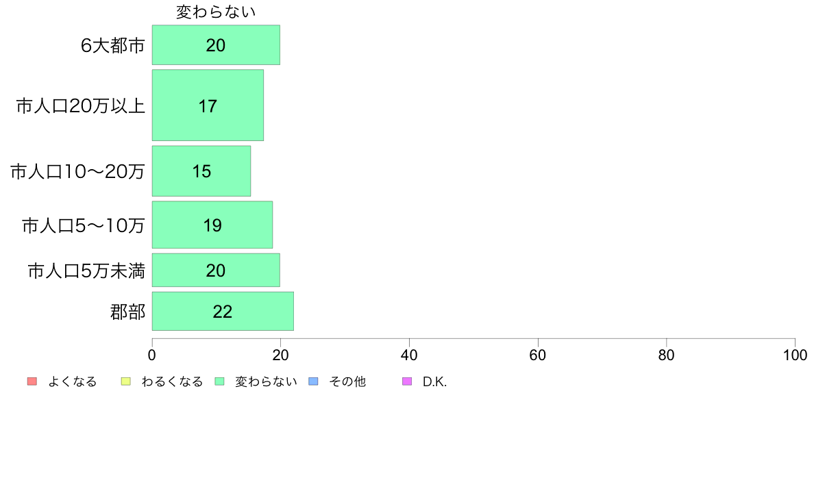Viewport: 814px width, 504px height.
Task: Click the yellow わるくなる legend swatch
Action: click(125, 381)
